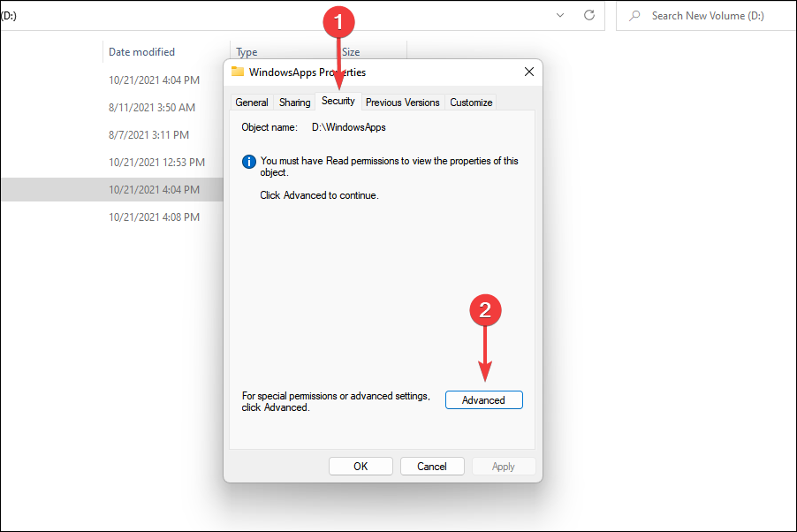
Task: Click the Advanced button
Action: click(484, 399)
